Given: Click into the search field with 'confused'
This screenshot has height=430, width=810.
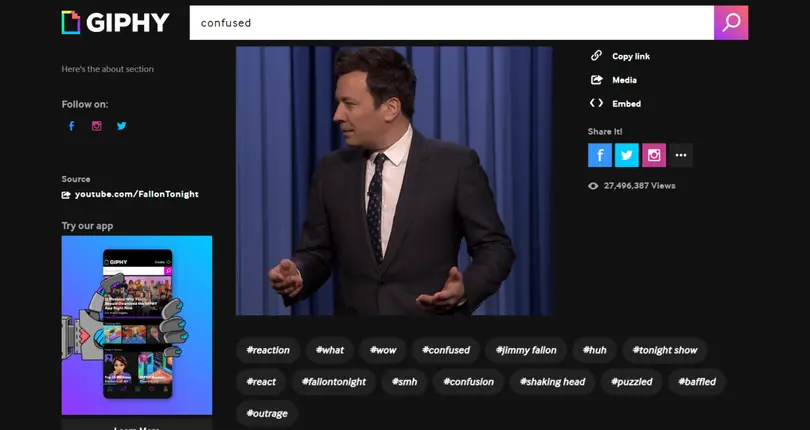Looking at the screenshot, I should point(450,22).
